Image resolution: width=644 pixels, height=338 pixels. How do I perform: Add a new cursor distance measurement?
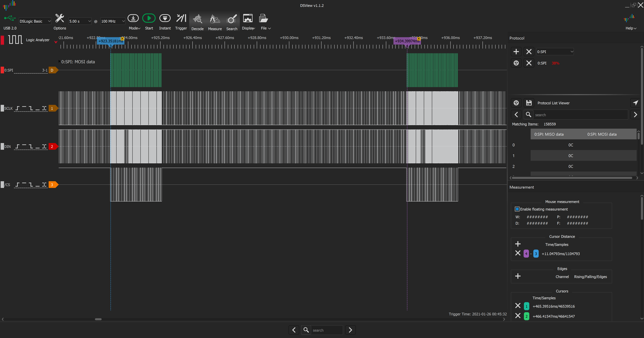pyautogui.click(x=518, y=244)
